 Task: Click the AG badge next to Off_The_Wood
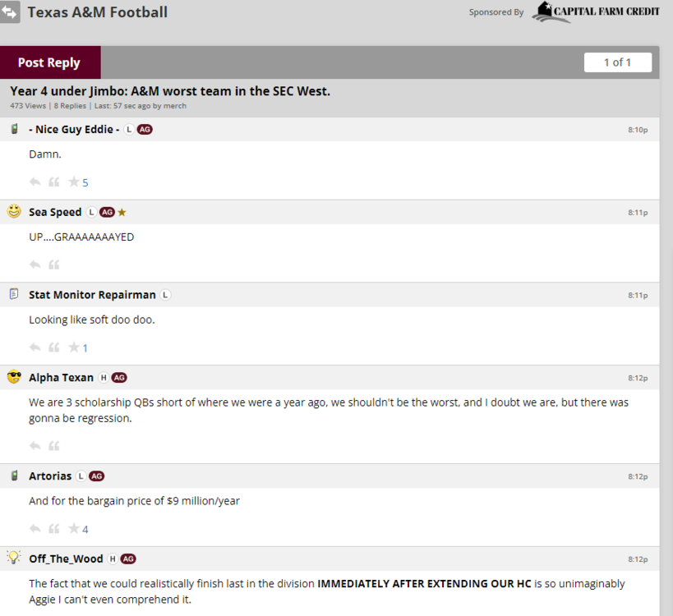[128, 559]
